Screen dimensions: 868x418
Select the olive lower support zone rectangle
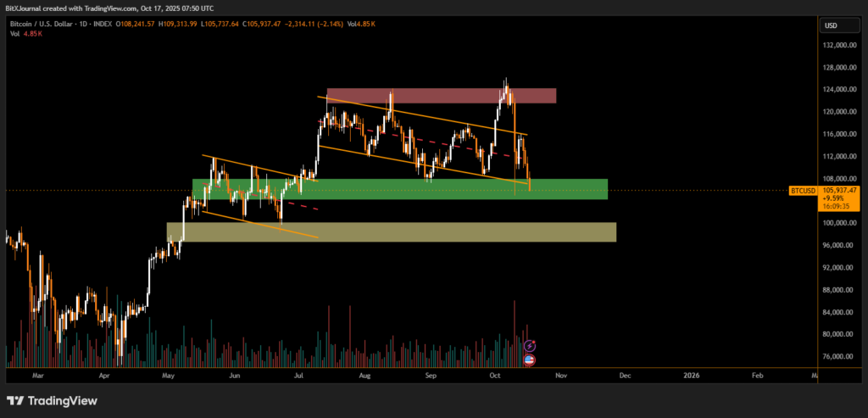390,232
